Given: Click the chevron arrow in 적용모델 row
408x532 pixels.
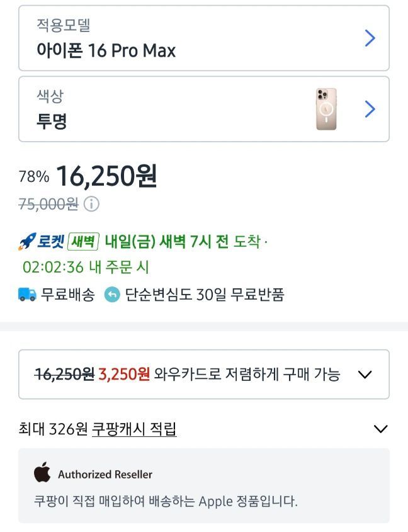Looking at the screenshot, I should [x=370, y=38].
